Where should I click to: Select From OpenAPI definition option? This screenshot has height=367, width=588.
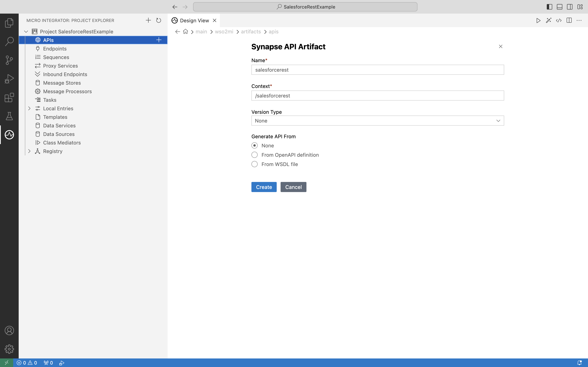pos(254,155)
